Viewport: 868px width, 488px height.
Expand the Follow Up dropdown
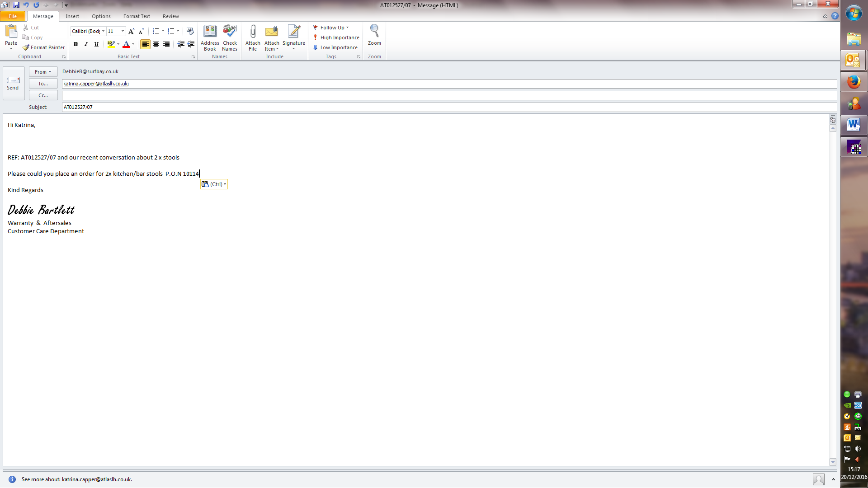(347, 28)
